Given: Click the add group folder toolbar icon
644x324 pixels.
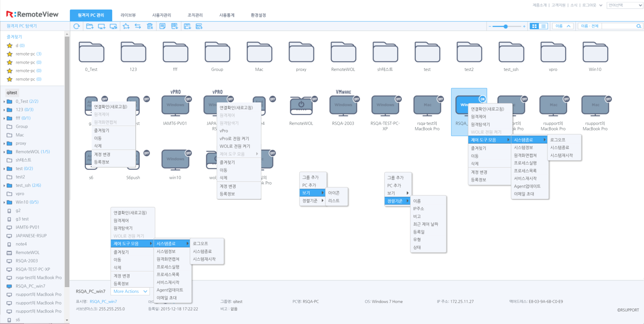Looking at the screenshot, I should point(90,26).
